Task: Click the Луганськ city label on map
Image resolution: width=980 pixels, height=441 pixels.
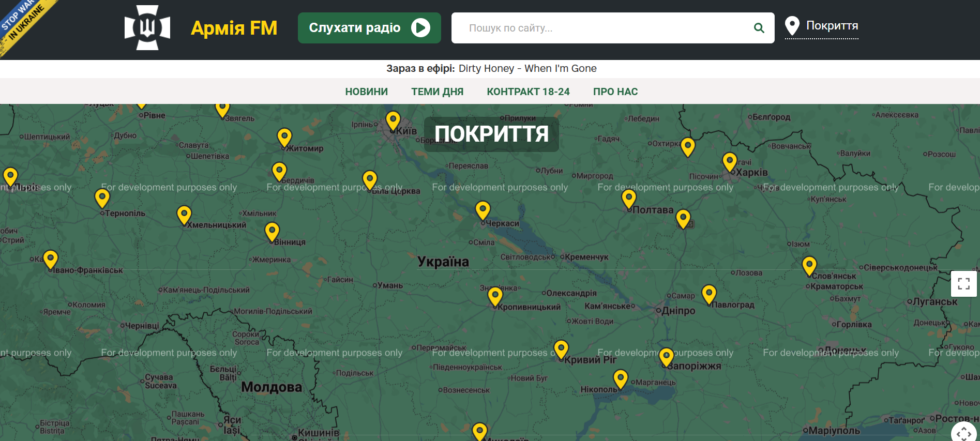Action: [x=935, y=301]
